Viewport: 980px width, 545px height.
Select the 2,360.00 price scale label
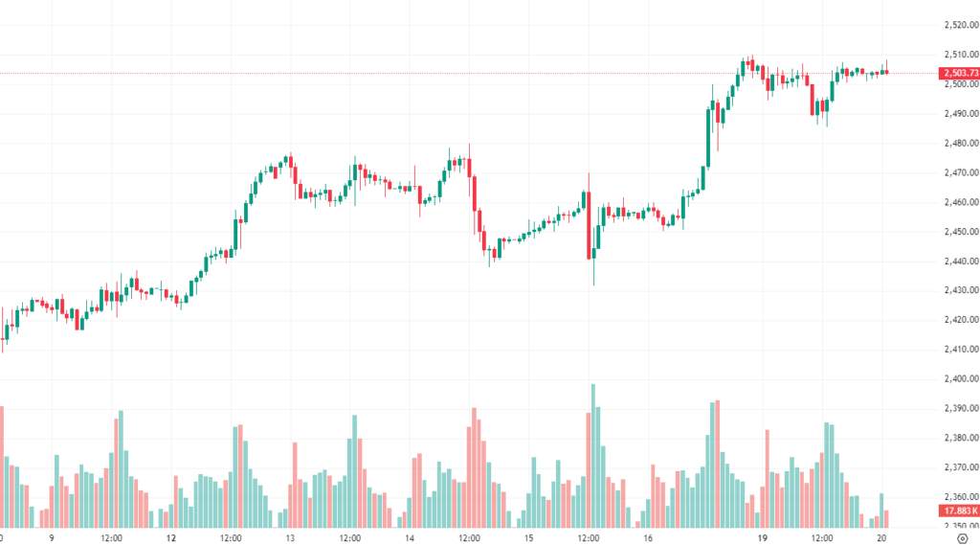point(961,497)
